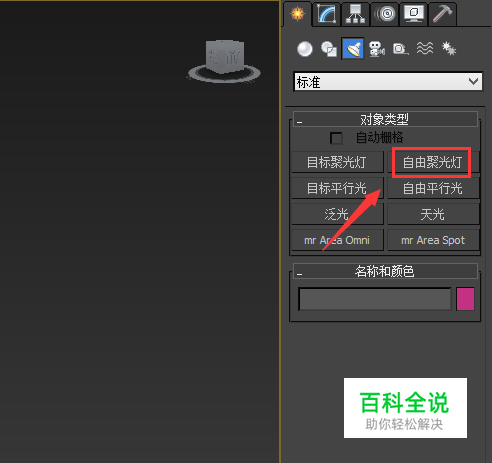Switch to the Motion panel tab
The width and height of the screenshot is (492, 463).
click(384, 14)
